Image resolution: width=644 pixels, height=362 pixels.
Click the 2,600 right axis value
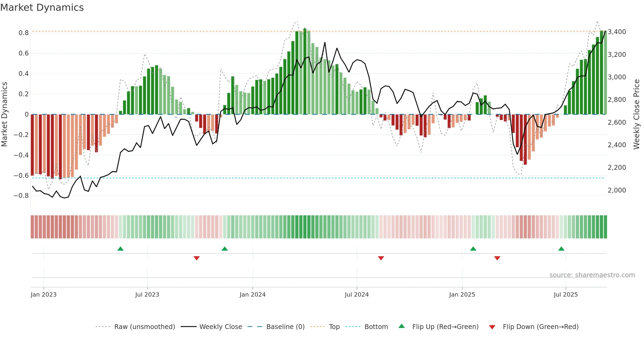coord(617,122)
